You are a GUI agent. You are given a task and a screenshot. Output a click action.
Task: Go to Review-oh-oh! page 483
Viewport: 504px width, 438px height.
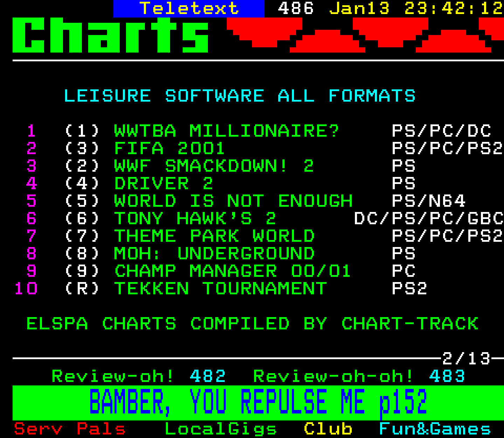coord(359,376)
